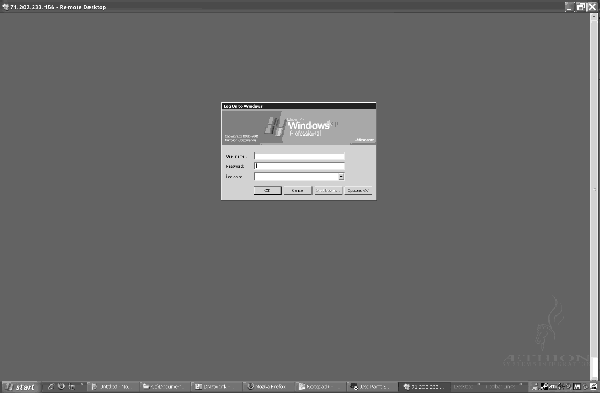Click the Shut Down button in dialog

pyautogui.click(x=328, y=190)
